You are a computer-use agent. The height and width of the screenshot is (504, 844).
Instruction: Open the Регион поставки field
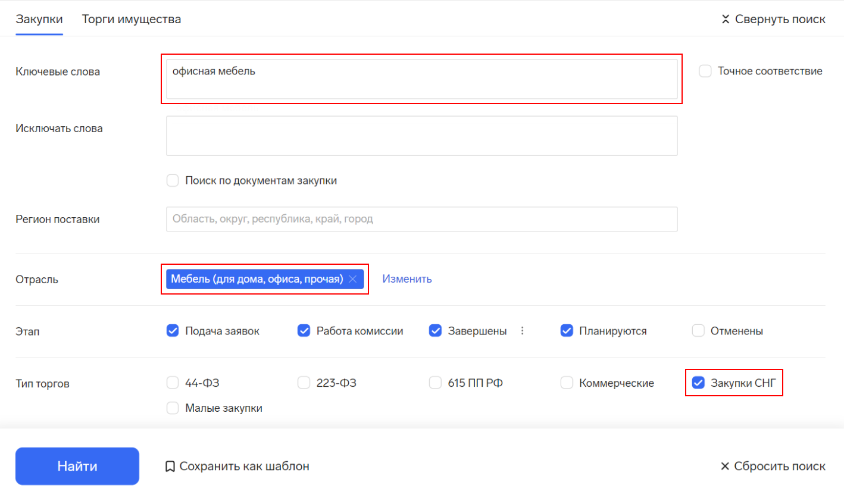[421, 219]
